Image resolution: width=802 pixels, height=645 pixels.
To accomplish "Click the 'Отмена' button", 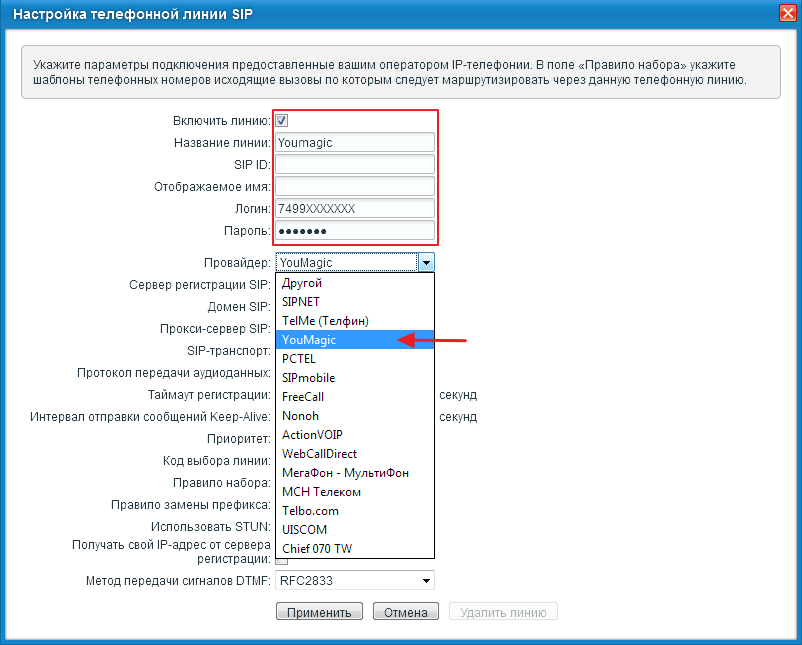I will [406, 613].
